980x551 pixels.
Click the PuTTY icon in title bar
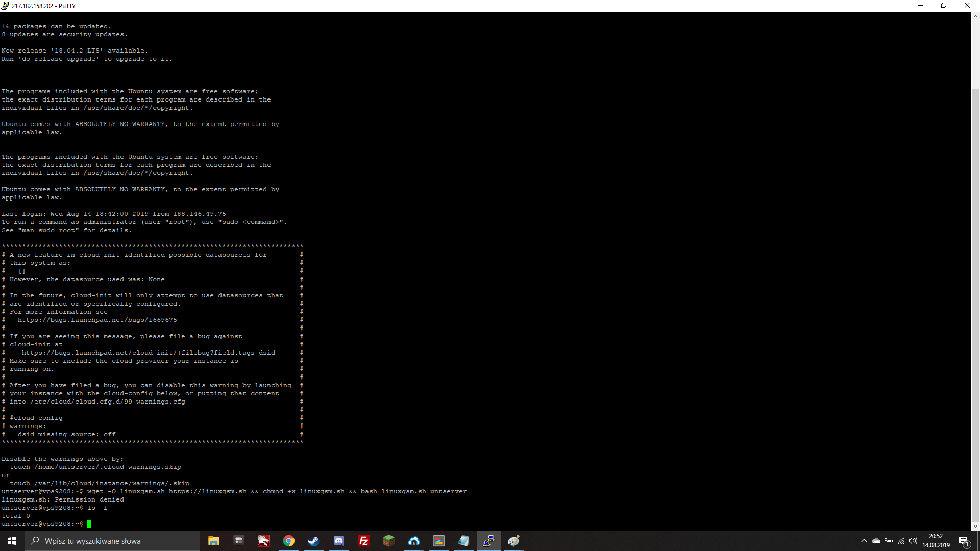[x=5, y=6]
